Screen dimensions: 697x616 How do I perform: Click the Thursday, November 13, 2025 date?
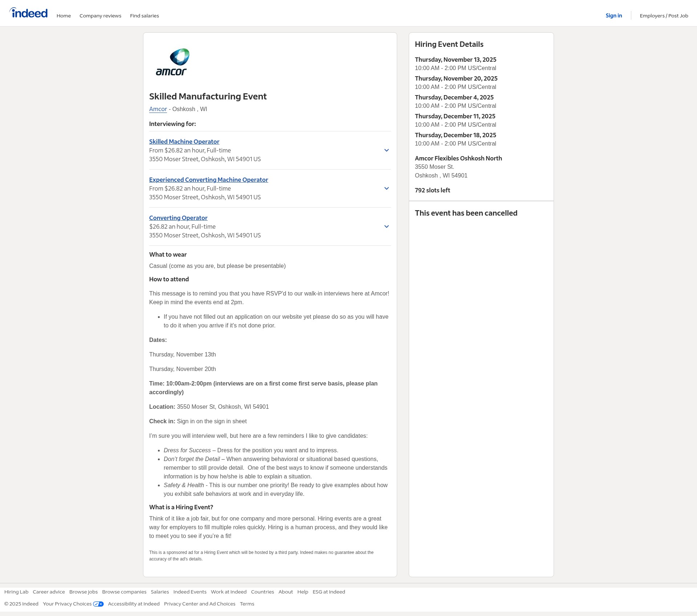point(456,60)
